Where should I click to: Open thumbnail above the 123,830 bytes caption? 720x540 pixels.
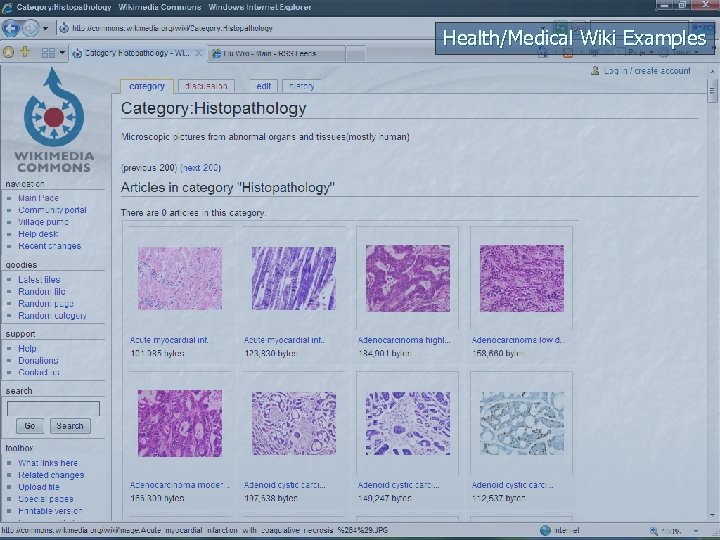point(294,278)
